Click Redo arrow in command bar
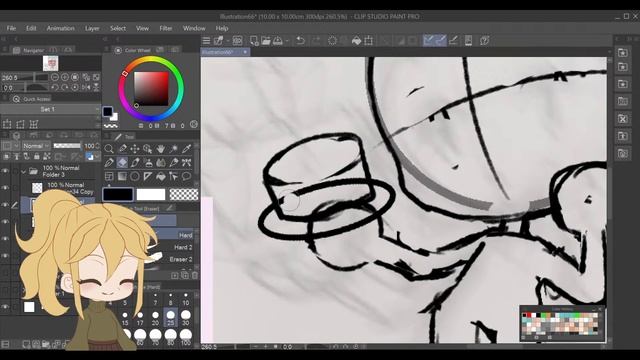The width and height of the screenshot is (640, 360). [x=316, y=40]
